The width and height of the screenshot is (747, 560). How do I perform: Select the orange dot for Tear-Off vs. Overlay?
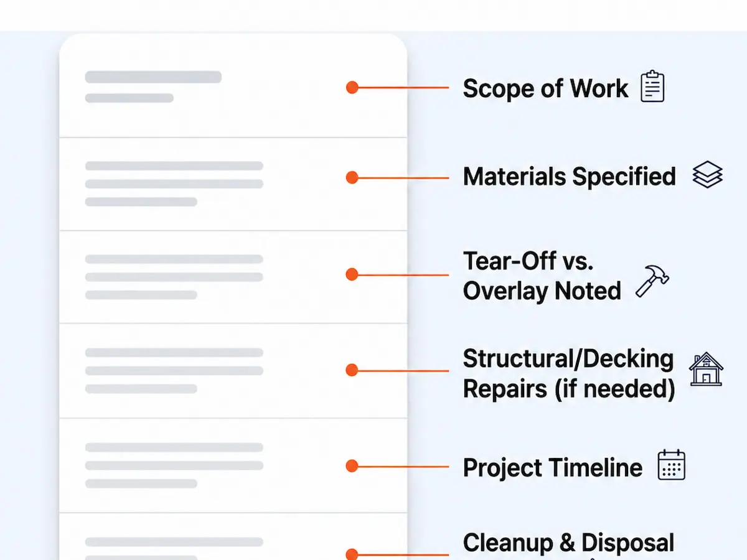[352, 274]
